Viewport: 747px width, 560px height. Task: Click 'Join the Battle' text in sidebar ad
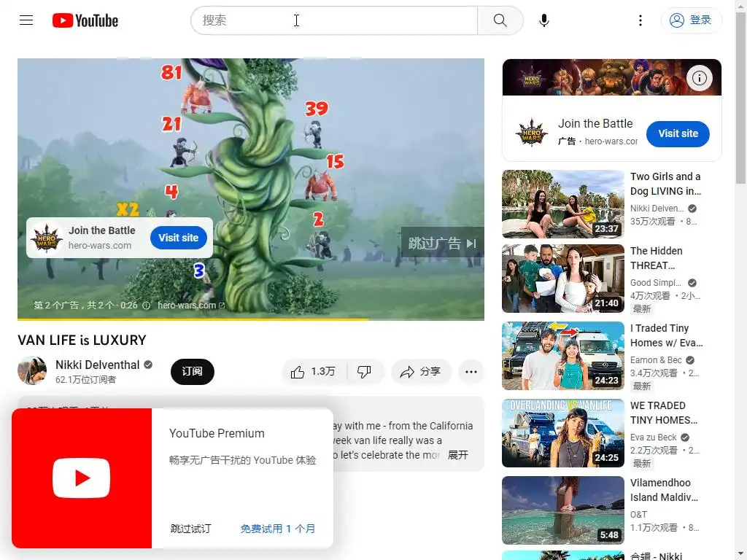pyautogui.click(x=595, y=123)
